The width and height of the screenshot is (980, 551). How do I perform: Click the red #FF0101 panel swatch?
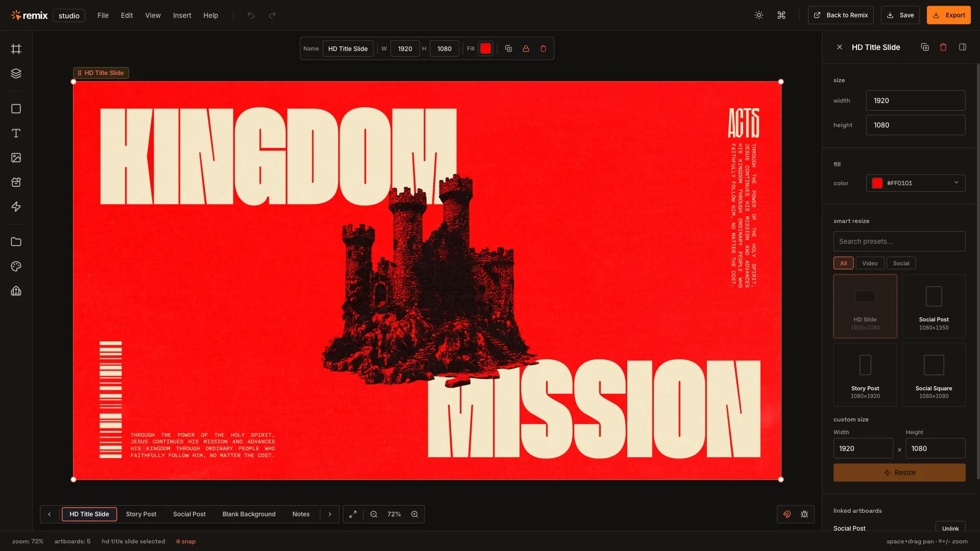coord(877,183)
